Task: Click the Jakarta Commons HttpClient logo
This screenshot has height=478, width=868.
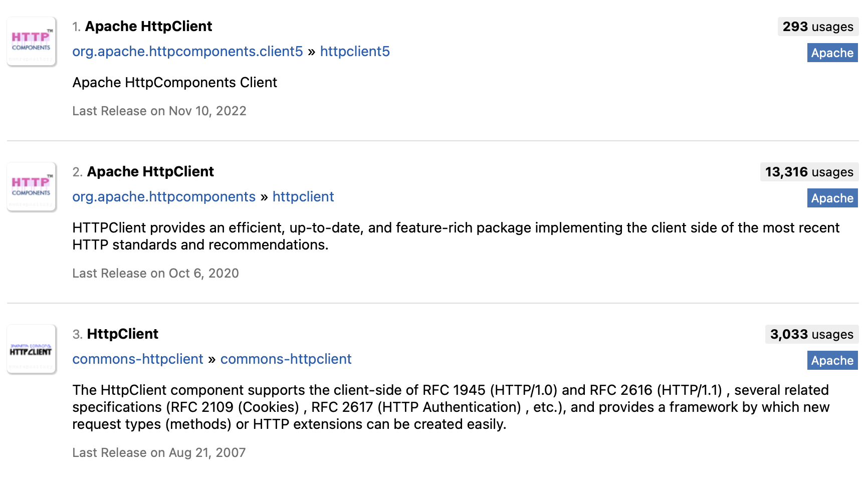Action: pyautogui.click(x=31, y=349)
